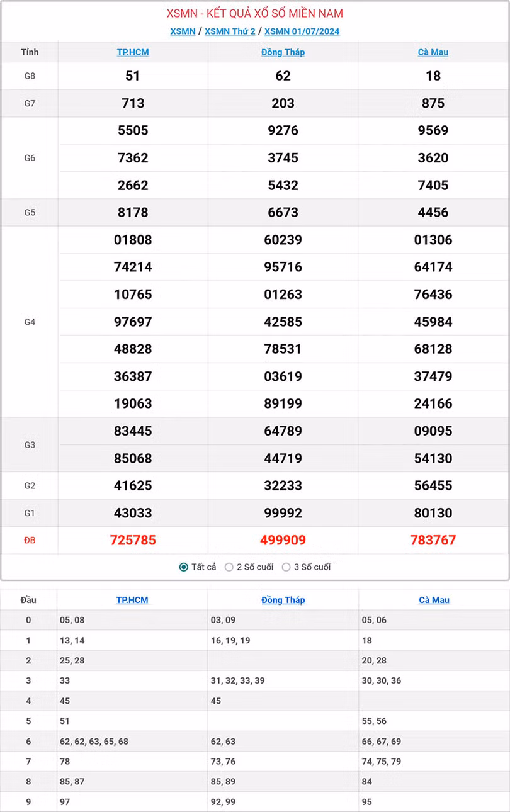
Task: Click the XSMN breadcrumb link
Action: click(x=183, y=31)
